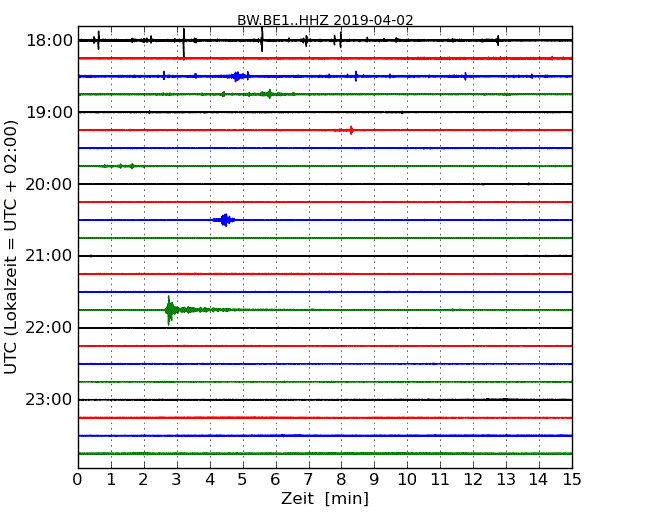Click the red spike on the 19:15 trace
The image size is (650, 520).
click(351, 130)
